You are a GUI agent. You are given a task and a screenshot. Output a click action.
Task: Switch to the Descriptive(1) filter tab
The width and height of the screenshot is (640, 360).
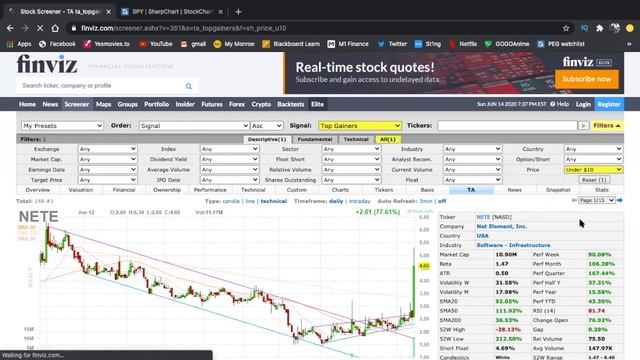click(267, 139)
